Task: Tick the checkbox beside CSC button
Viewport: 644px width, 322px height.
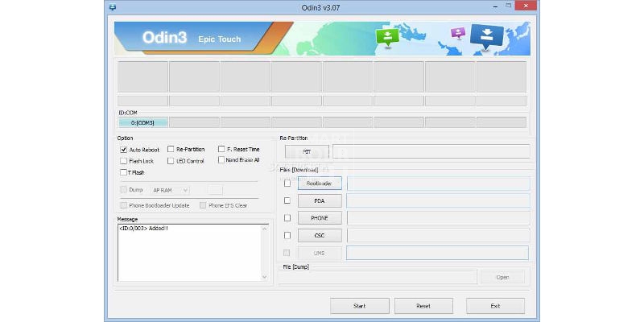Action: [x=287, y=235]
